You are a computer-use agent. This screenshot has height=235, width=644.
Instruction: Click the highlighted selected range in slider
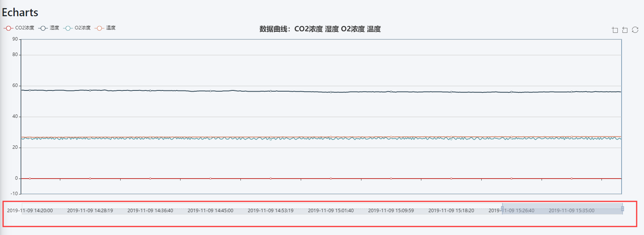(x=562, y=209)
